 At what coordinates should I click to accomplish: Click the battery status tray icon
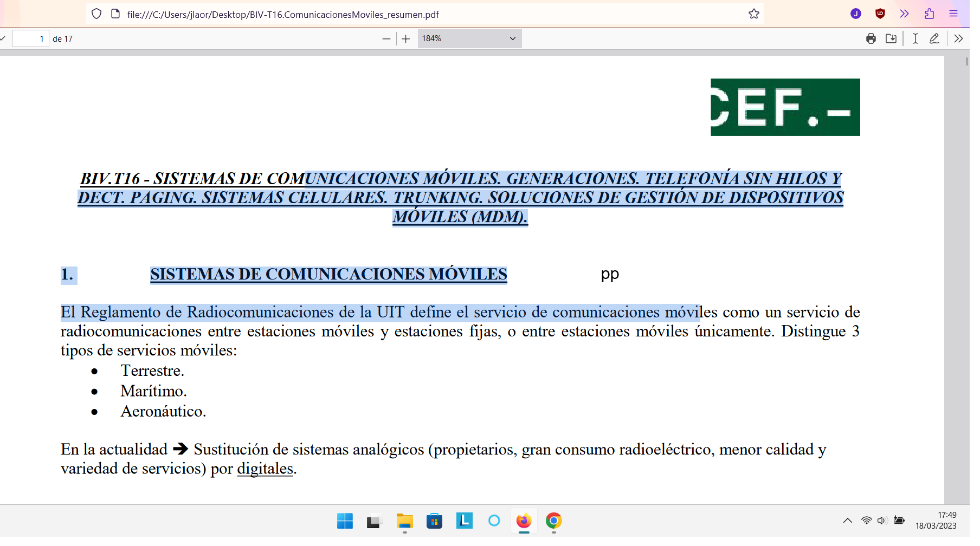899,521
